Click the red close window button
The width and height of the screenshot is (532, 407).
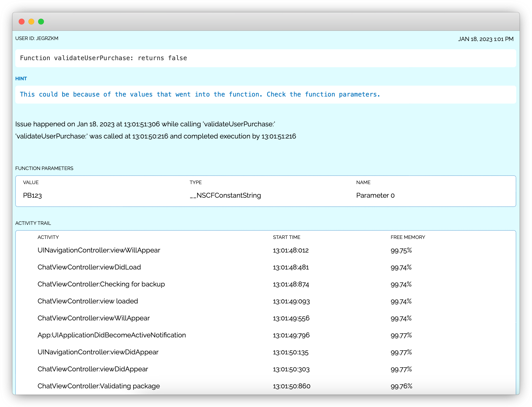tap(22, 22)
